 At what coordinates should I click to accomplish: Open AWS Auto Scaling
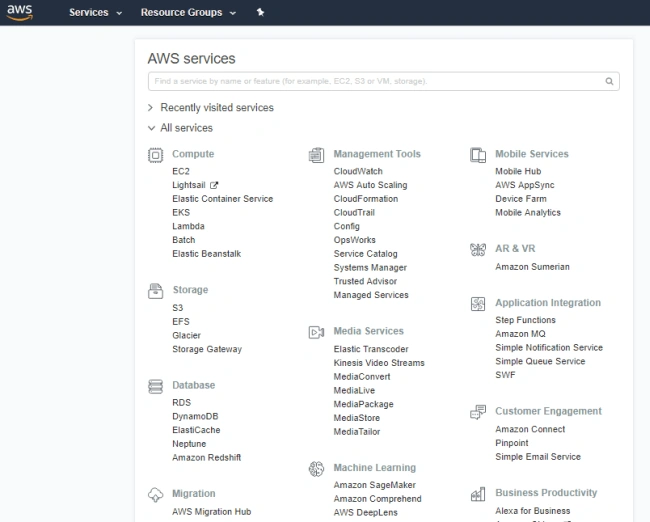371,185
